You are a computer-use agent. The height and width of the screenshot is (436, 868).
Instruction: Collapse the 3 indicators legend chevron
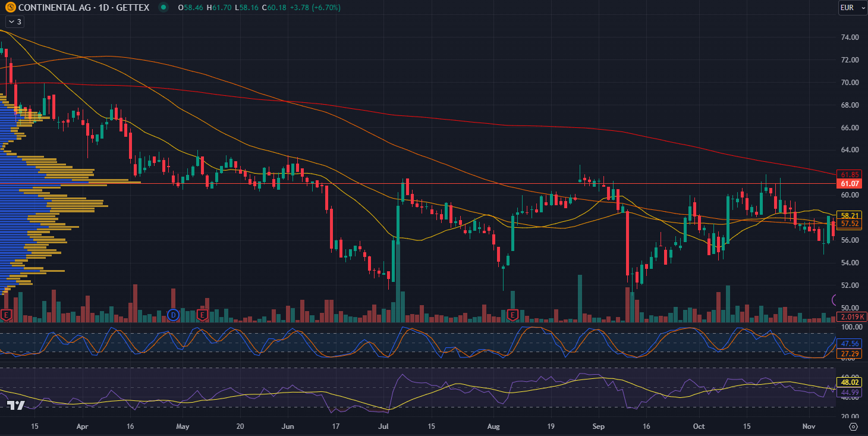(x=14, y=22)
